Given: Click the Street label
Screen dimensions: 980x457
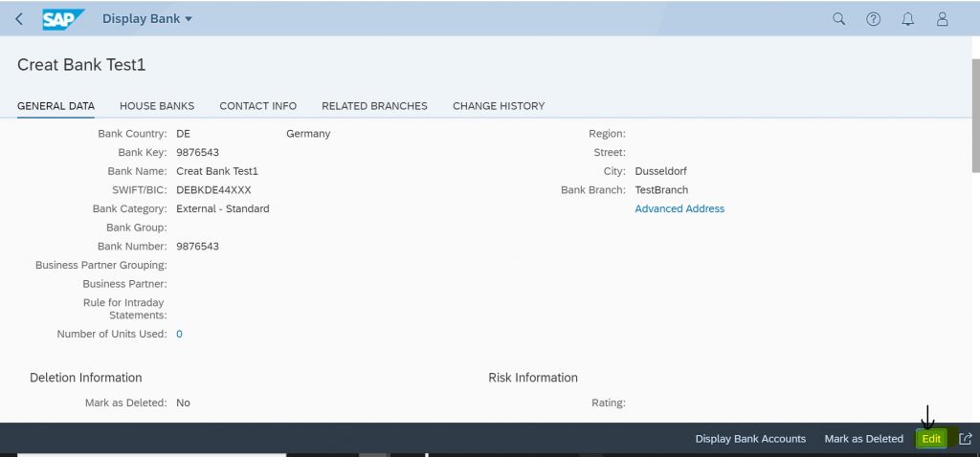Looking at the screenshot, I should pyautogui.click(x=610, y=152).
